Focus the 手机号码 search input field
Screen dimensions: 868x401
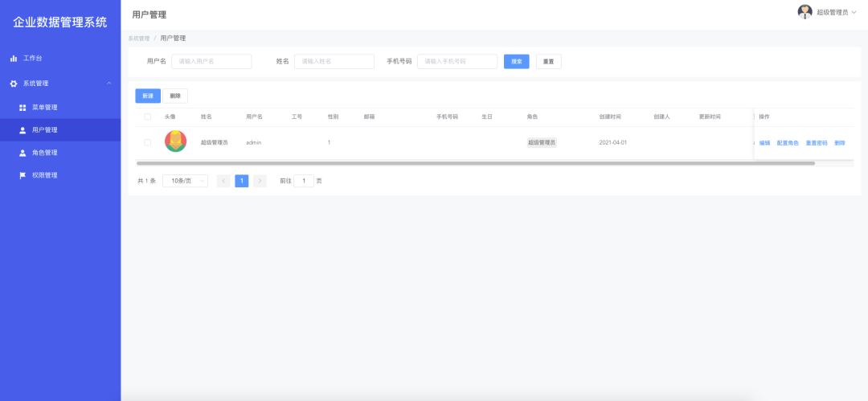(457, 61)
